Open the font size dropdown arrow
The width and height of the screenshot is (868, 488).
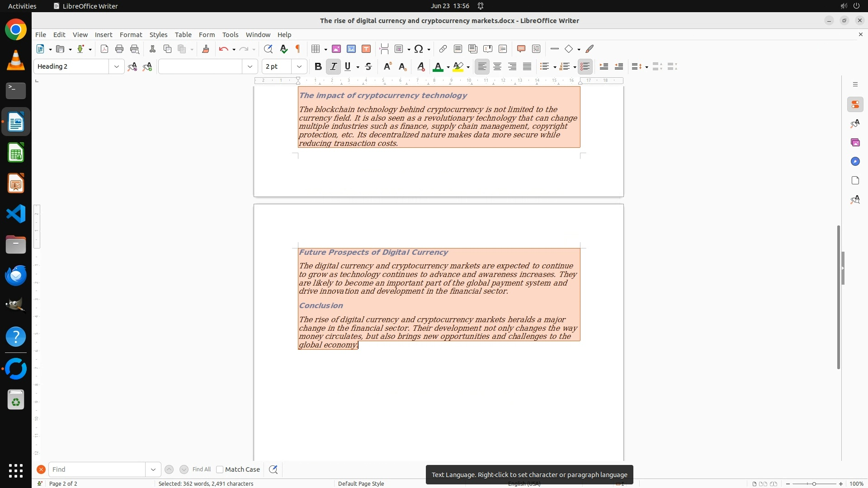click(x=299, y=66)
